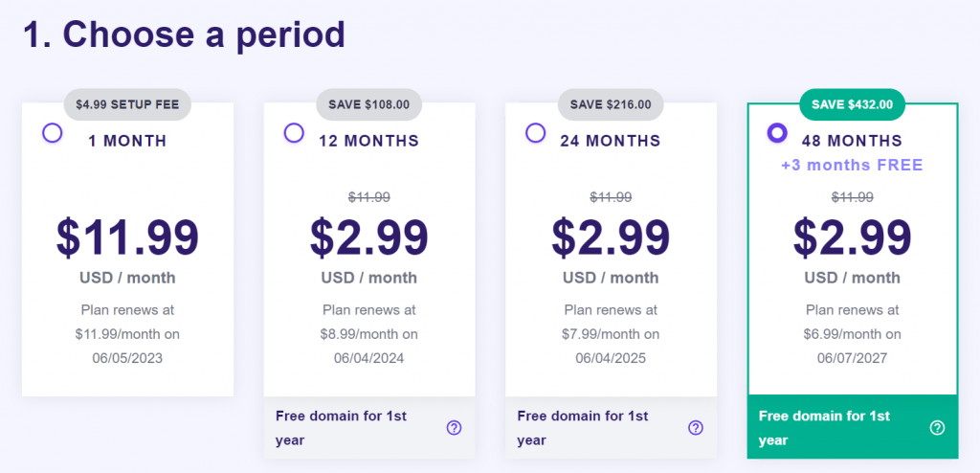980x473 pixels.
Task: Select the 24 months plan radio button
Action: [535, 133]
